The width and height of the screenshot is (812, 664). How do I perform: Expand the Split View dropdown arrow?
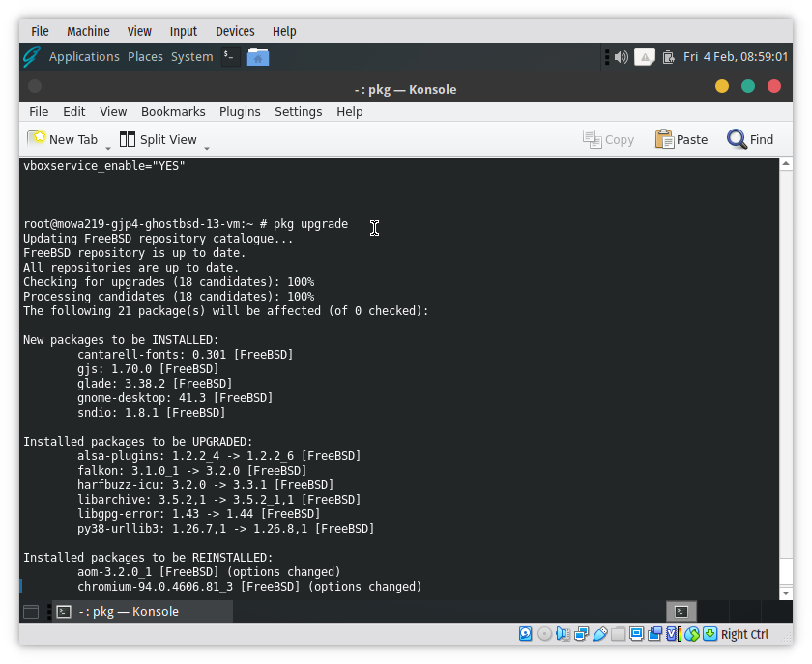click(207, 148)
